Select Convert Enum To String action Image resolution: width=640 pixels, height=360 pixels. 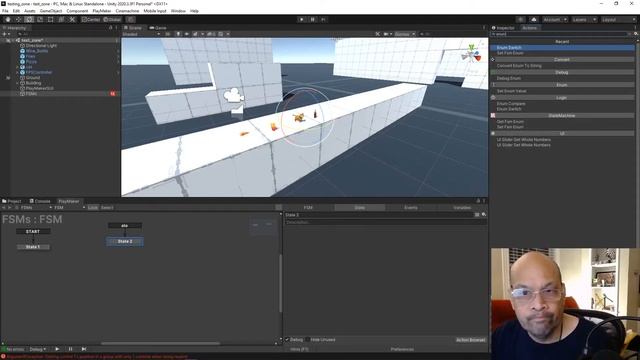pyautogui.click(x=519, y=65)
